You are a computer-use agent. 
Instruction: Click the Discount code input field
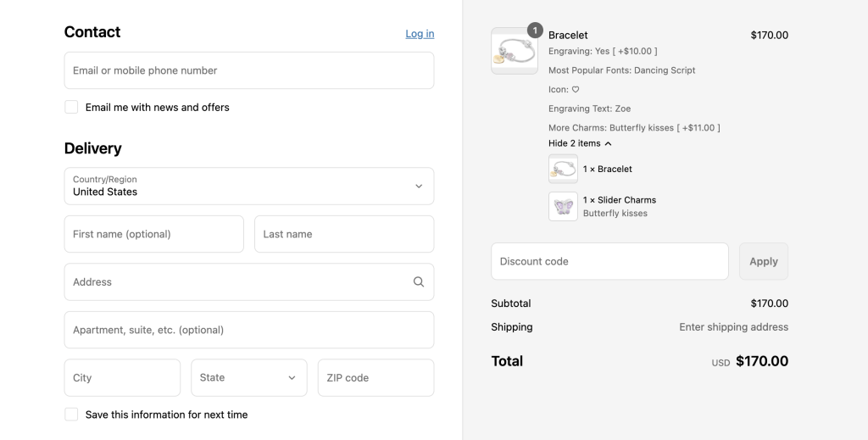(609, 261)
